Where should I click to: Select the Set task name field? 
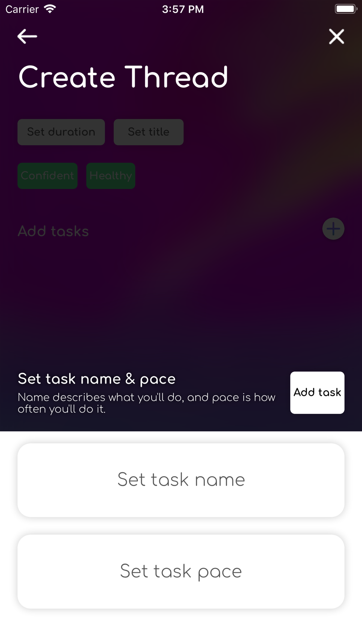pos(181,480)
